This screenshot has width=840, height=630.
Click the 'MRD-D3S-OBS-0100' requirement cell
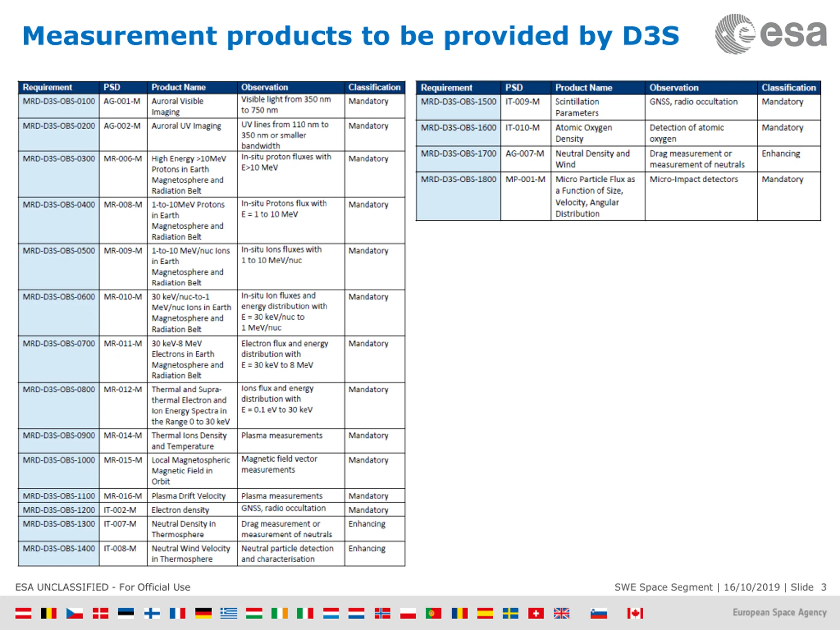pyautogui.click(x=59, y=106)
